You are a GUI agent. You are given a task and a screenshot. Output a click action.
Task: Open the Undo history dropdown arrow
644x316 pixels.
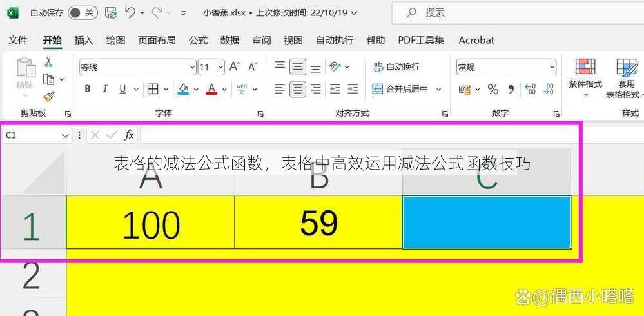point(142,13)
